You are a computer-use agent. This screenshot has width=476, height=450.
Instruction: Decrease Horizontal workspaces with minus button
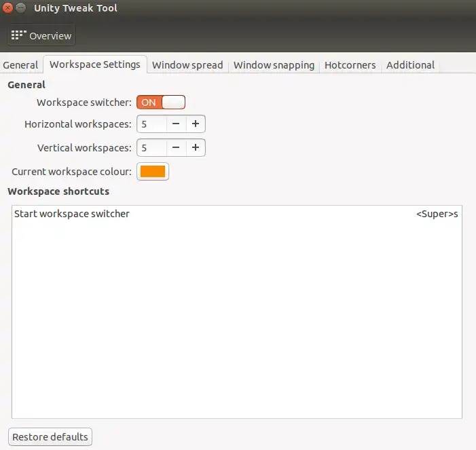pyautogui.click(x=176, y=124)
